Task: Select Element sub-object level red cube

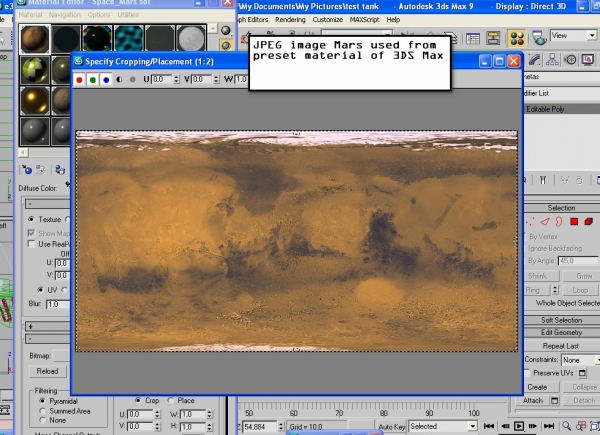Action: pos(589,222)
